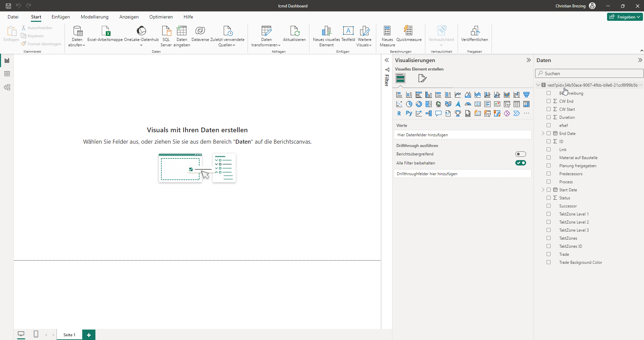Click the Freigeben button
This screenshot has width=644, height=340.
[x=625, y=17]
